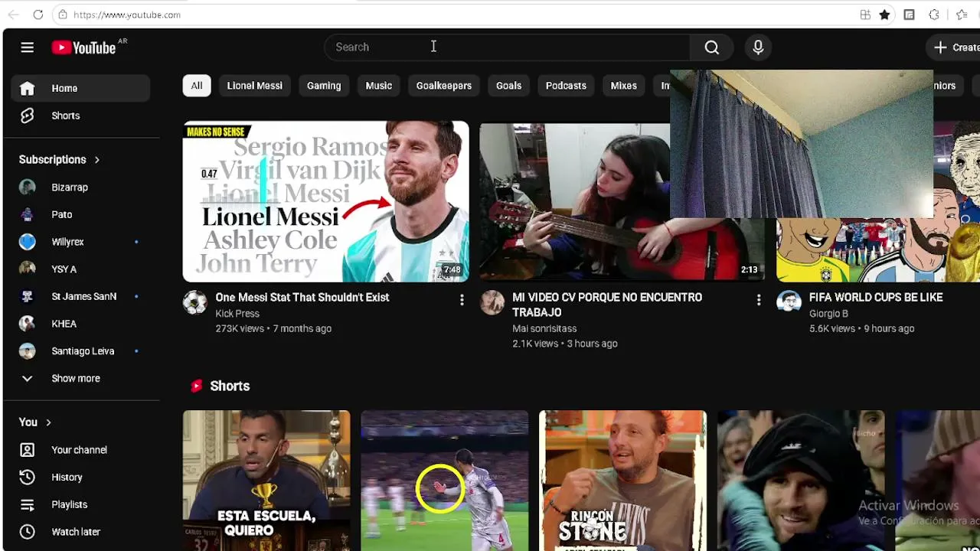Open the YouTube guide hamburger menu
980x551 pixels.
[27, 47]
